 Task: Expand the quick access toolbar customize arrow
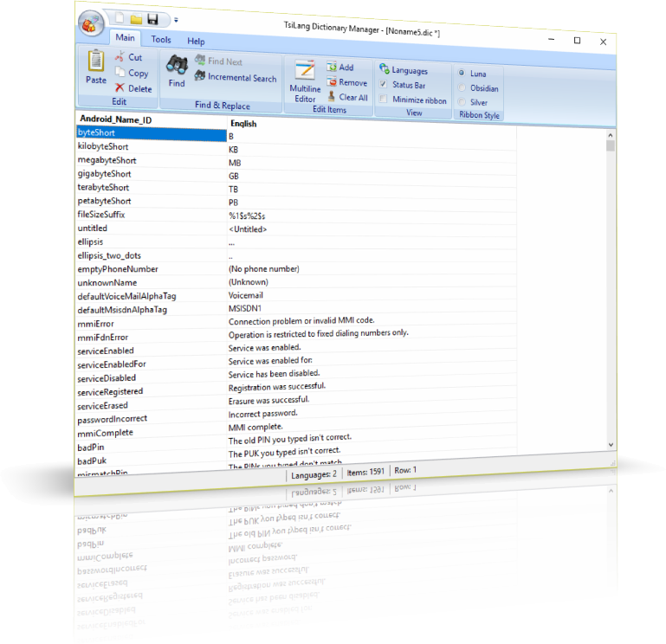176,20
